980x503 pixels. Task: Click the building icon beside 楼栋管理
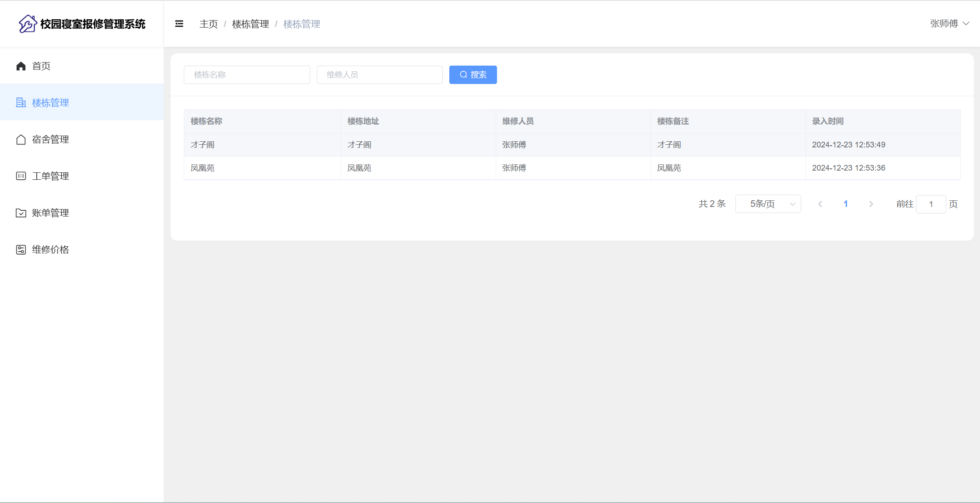coord(21,103)
